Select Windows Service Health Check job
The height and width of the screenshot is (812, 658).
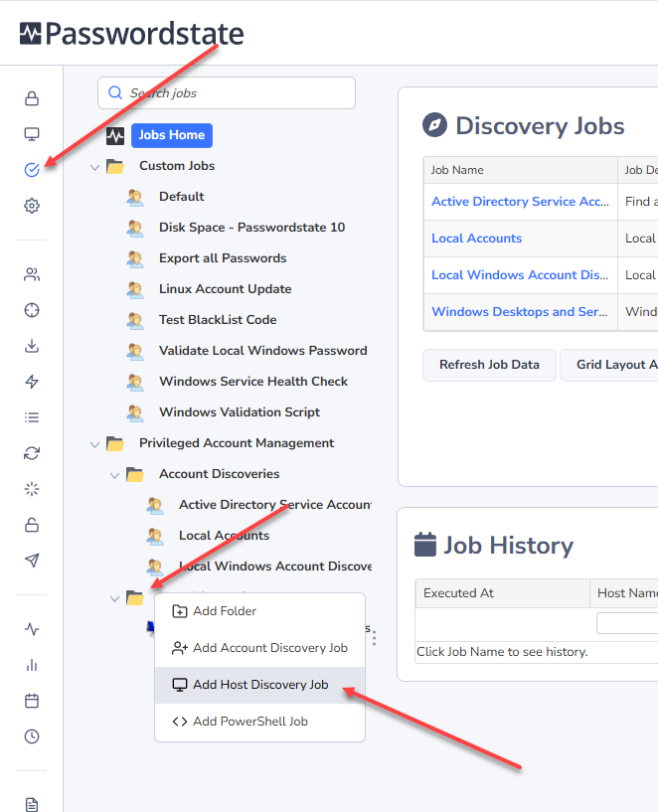253,382
